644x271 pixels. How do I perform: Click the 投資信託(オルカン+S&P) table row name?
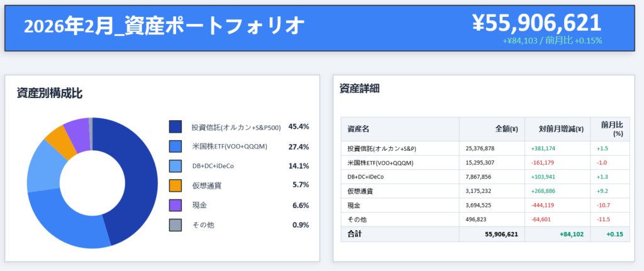tap(382, 148)
